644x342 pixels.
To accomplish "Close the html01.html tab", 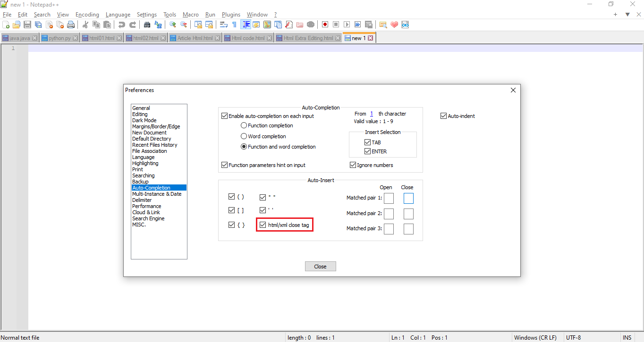I will click(x=119, y=38).
